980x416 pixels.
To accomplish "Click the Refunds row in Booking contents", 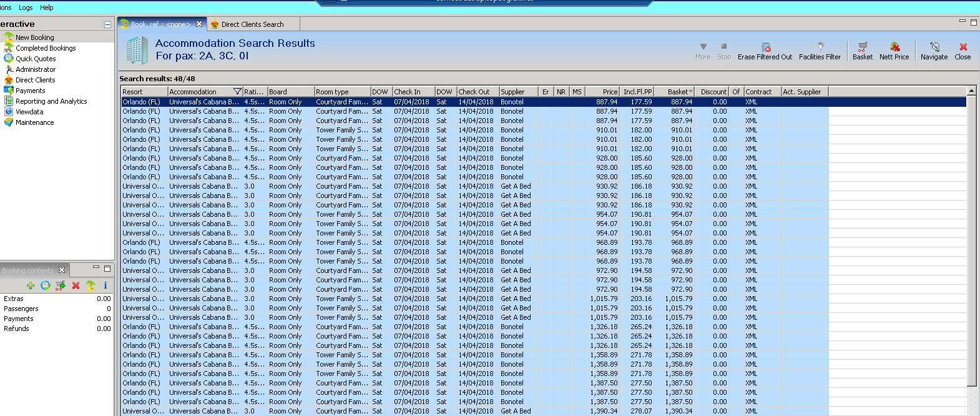I will [x=57, y=329].
